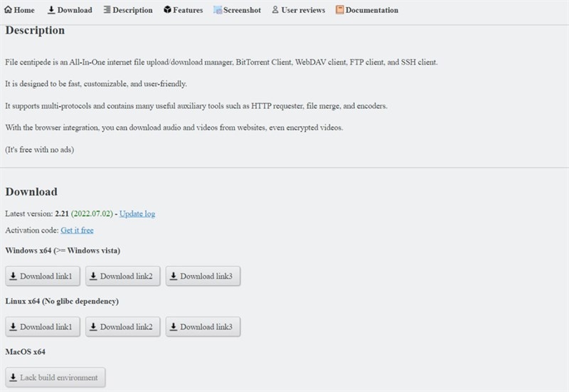Image resolution: width=569 pixels, height=392 pixels.
Task: Click the Description lines icon
Action: pyautogui.click(x=107, y=9)
